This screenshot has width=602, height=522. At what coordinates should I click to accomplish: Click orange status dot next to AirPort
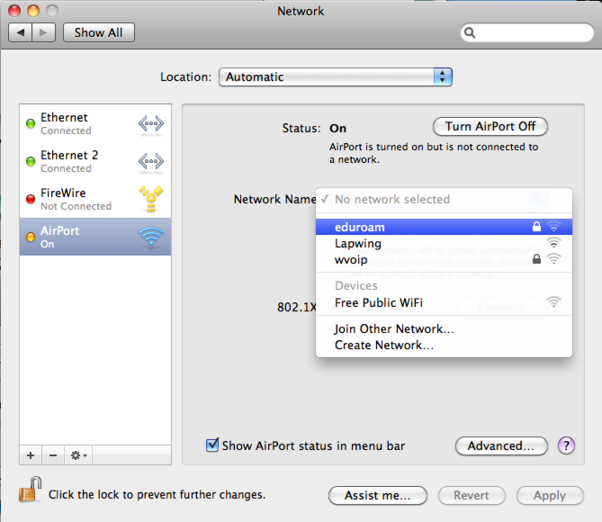(30, 237)
